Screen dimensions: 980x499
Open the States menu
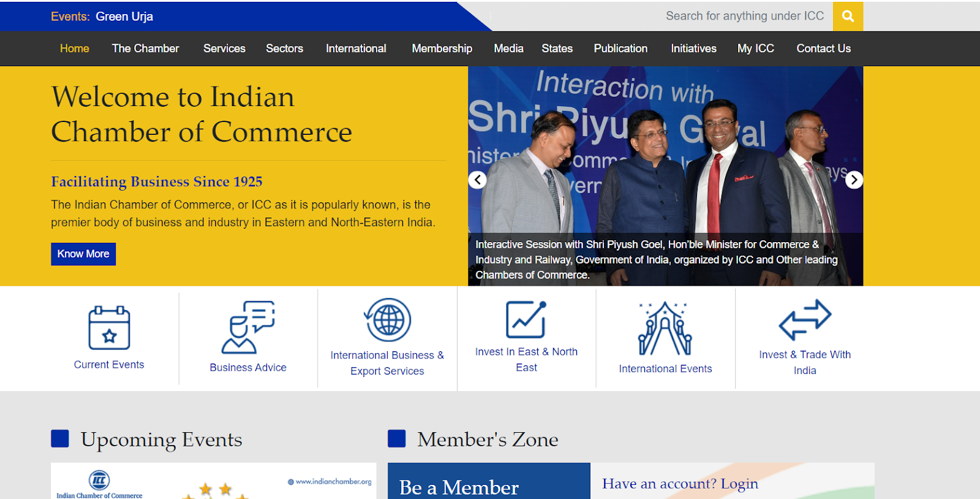(557, 48)
